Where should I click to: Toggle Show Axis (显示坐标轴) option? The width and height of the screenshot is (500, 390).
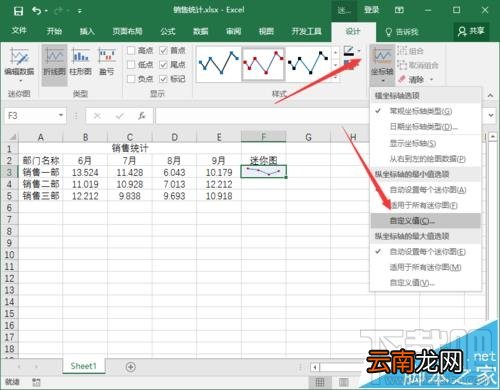point(425,144)
